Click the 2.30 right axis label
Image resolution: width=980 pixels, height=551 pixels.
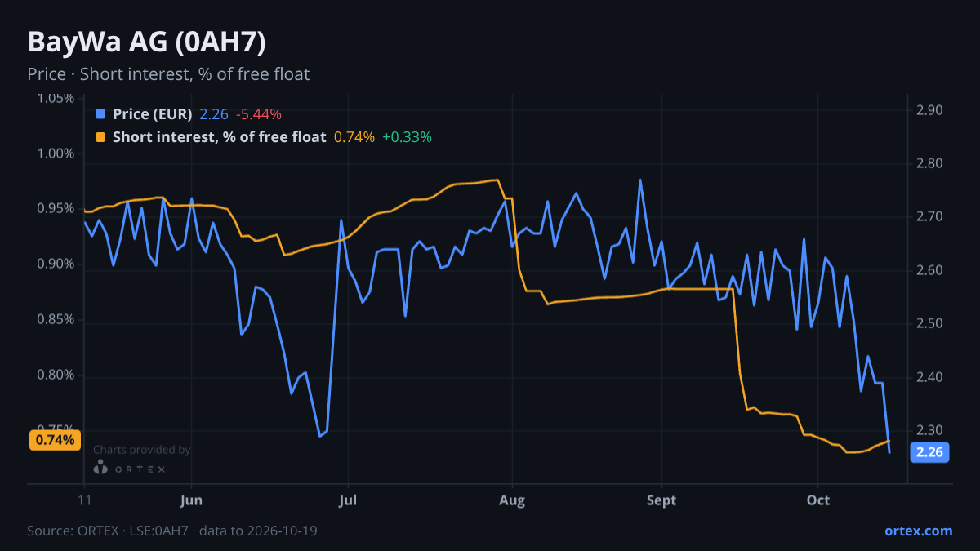(x=930, y=430)
